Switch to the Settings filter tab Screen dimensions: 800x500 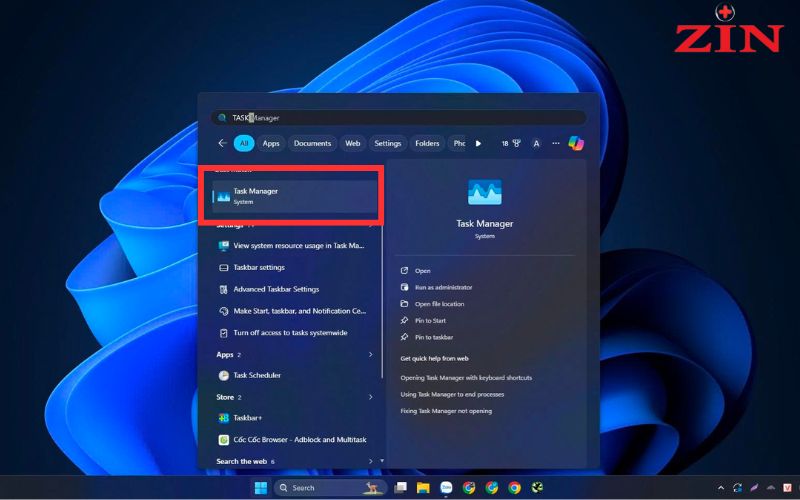pyautogui.click(x=388, y=143)
